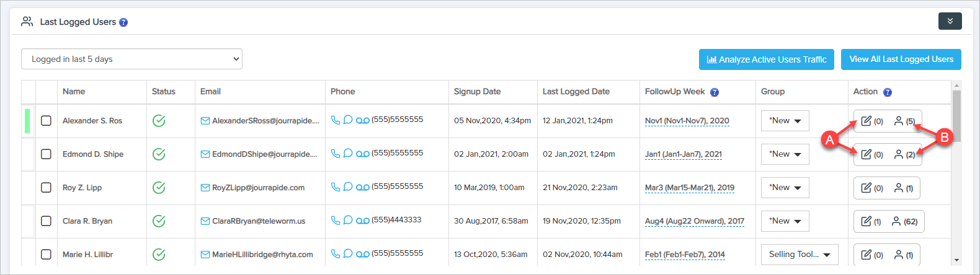The width and height of the screenshot is (980, 275).
Task: Check the box next to Marie H. Lillibr
Action: click(46, 254)
